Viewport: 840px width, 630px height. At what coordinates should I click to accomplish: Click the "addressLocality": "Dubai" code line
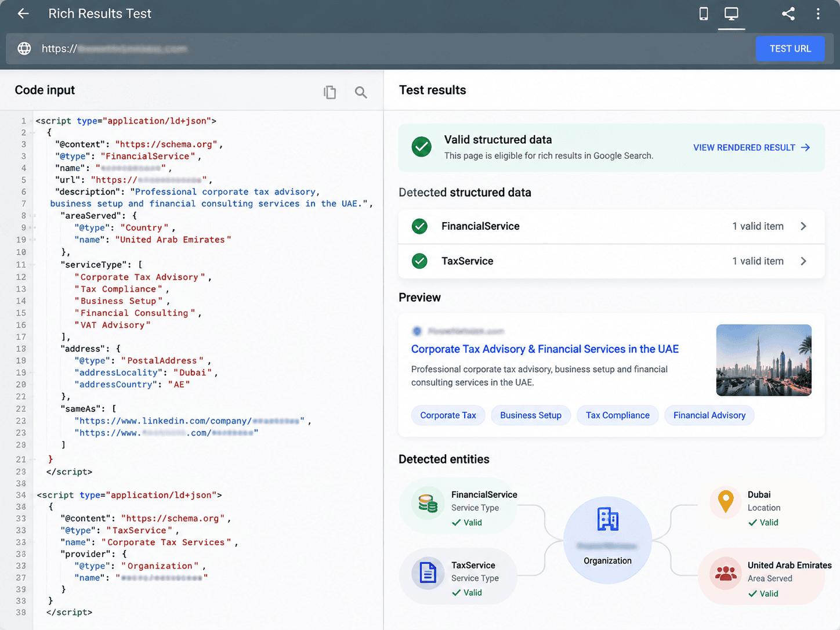click(146, 372)
